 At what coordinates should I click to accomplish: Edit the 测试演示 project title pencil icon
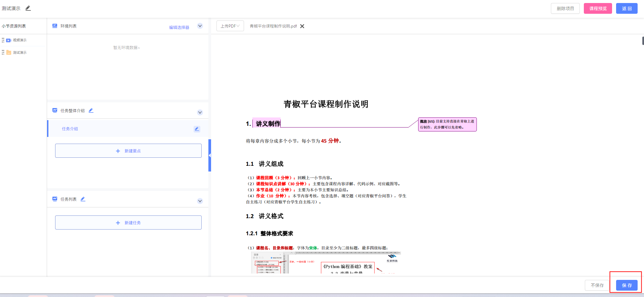[x=28, y=8]
